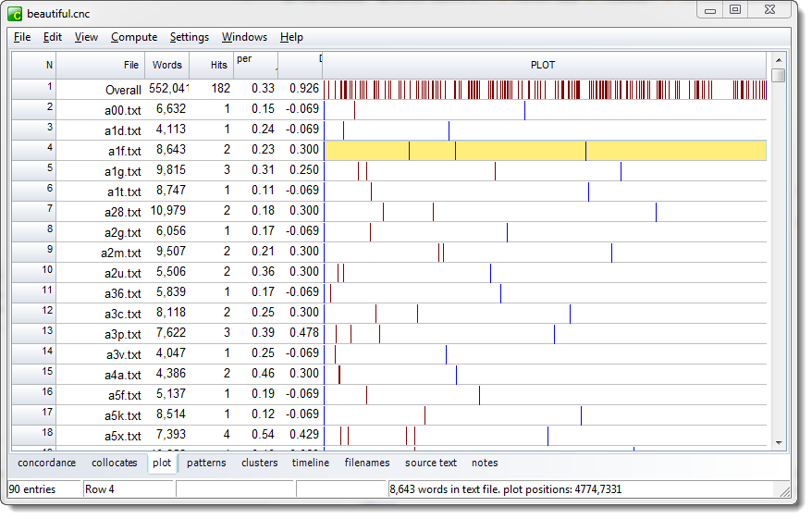The image size is (812, 519).
Task: Select the a1g.txt row
Action: point(123,171)
